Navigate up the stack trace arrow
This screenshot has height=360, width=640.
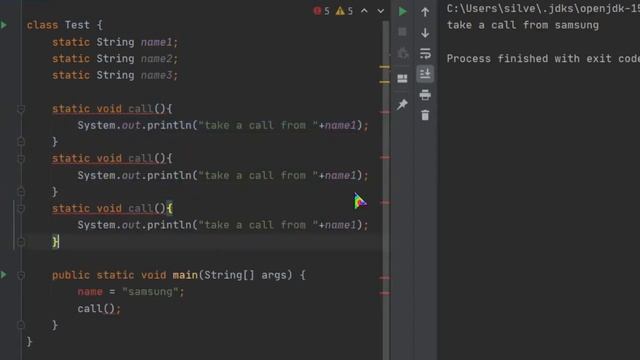425,12
